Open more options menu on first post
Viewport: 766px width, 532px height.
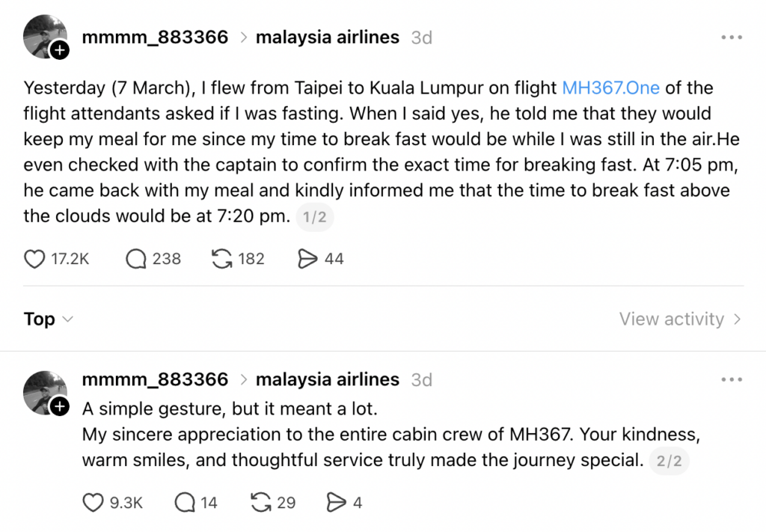[731, 37]
